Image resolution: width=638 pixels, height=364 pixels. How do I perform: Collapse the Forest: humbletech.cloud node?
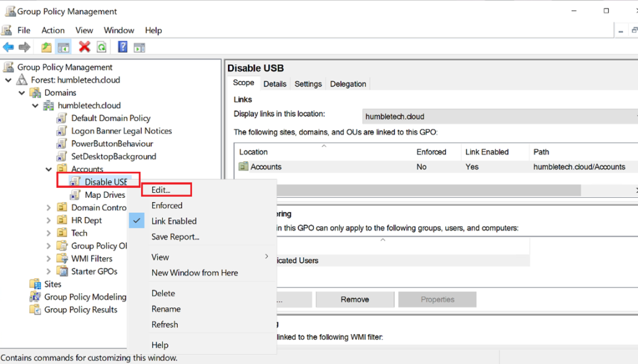pyautogui.click(x=8, y=80)
